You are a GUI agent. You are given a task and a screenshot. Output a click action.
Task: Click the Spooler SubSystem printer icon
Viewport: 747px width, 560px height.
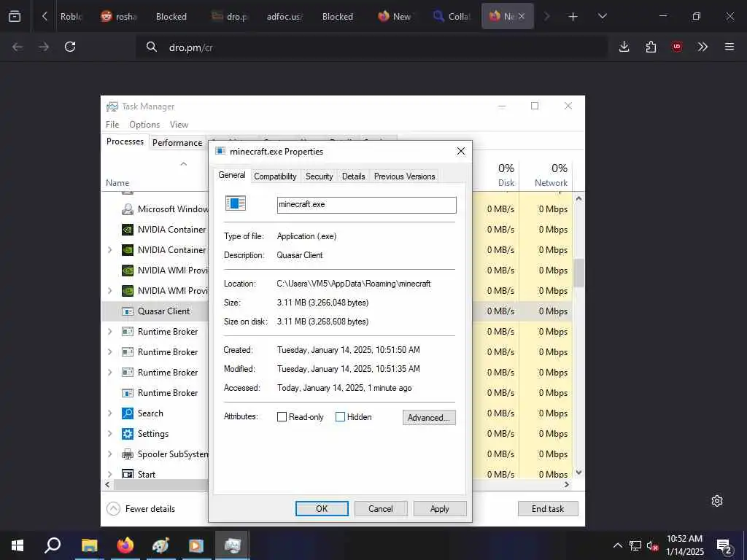[127, 454]
